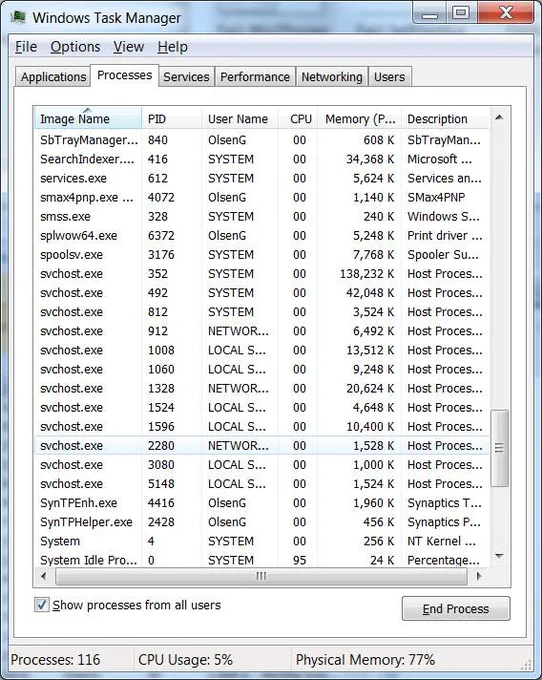
Task: Sort by User Name column header
Action: [240, 118]
